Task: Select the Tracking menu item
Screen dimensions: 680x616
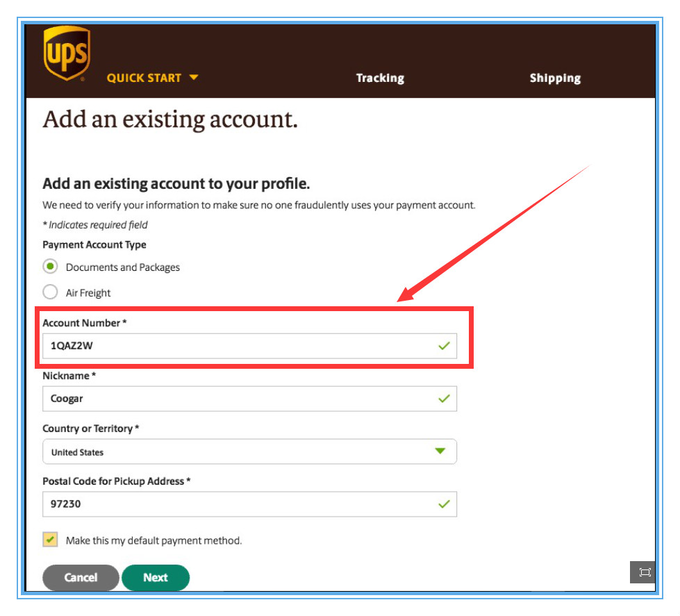Action: [380, 78]
